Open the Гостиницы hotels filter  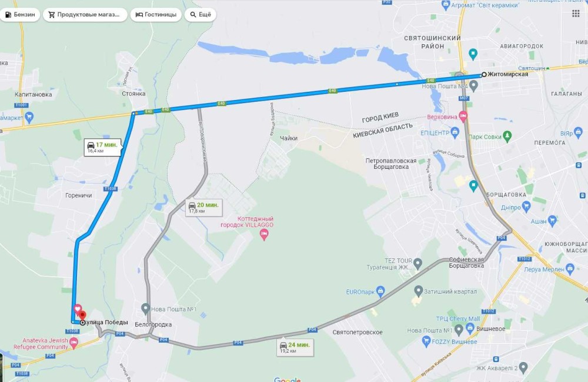pos(156,15)
